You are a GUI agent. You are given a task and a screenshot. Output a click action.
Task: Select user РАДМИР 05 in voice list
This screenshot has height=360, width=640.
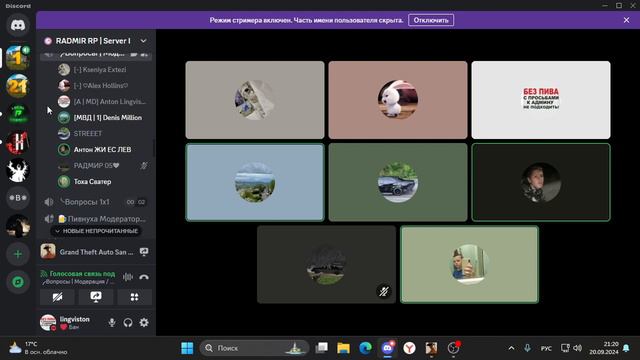pos(102,166)
